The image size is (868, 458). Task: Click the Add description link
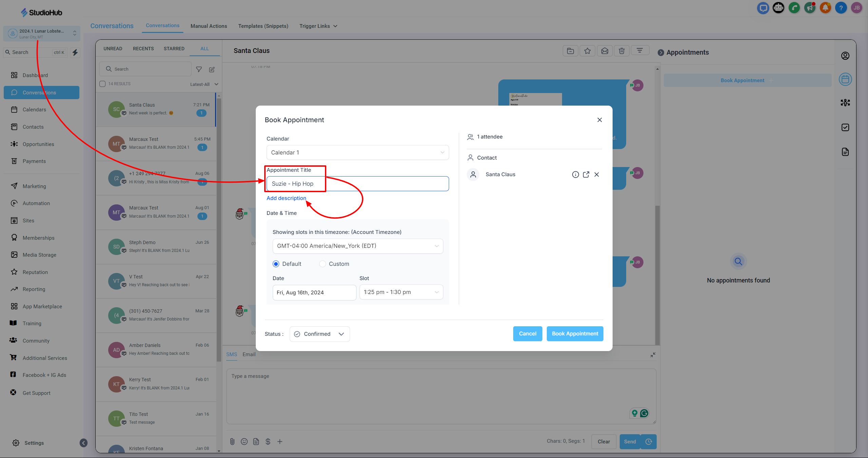286,198
